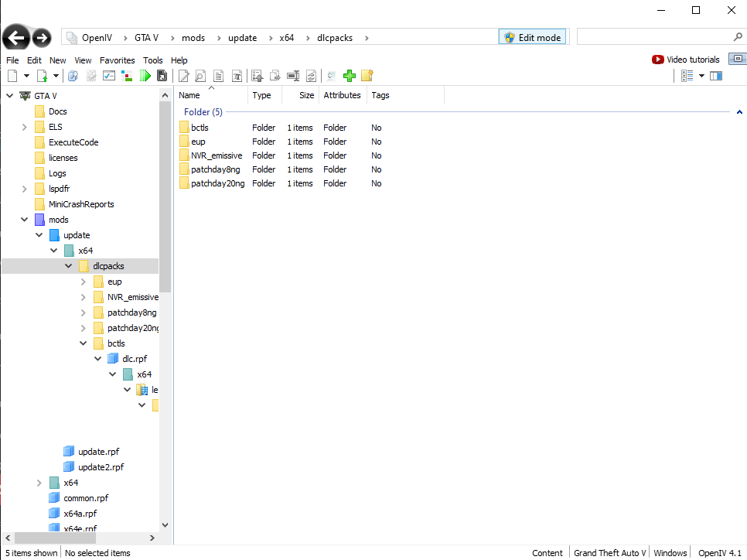Click the extract list upward arrow icon
This screenshot has width=747, height=560.
click(258, 75)
